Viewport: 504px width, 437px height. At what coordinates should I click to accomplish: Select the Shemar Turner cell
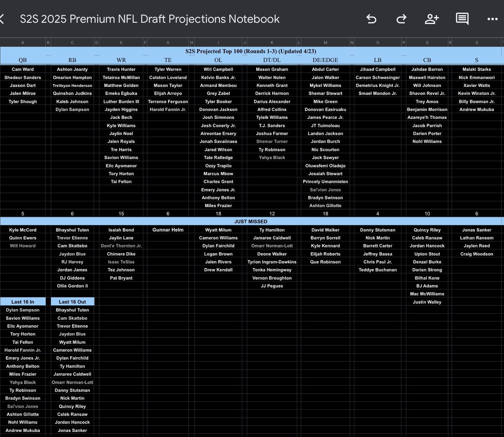(272, 142)
